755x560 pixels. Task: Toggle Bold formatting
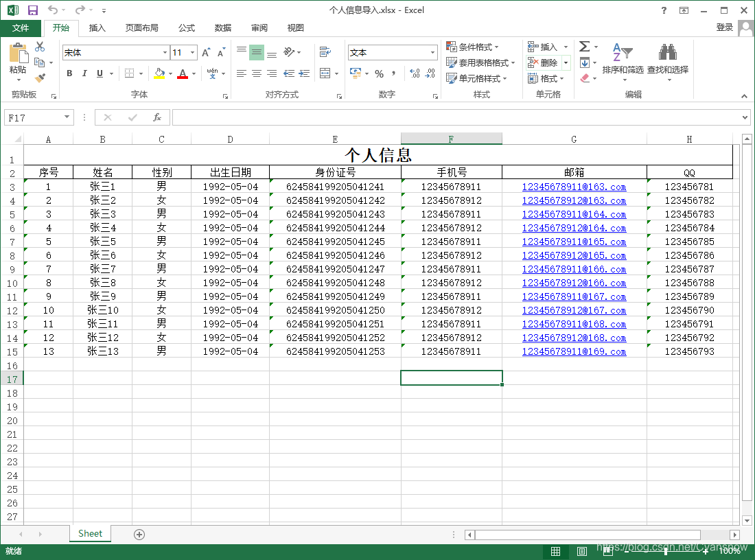click(69, 73)
